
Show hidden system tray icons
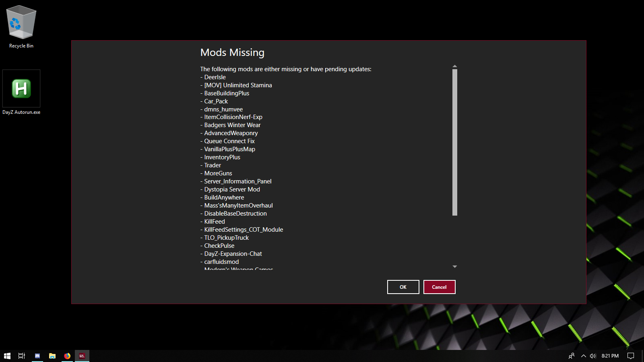pyautogui.click(x=584, y=356)
